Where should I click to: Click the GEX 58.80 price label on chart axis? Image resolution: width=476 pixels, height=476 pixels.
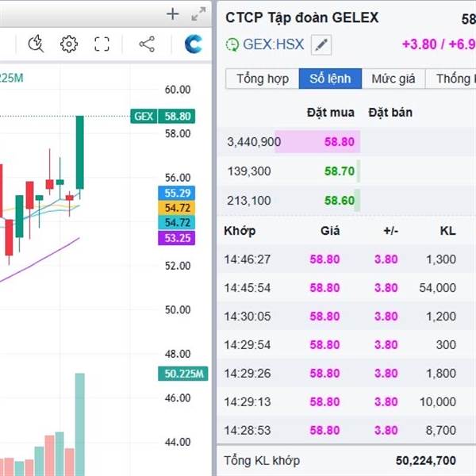(163, 116)
